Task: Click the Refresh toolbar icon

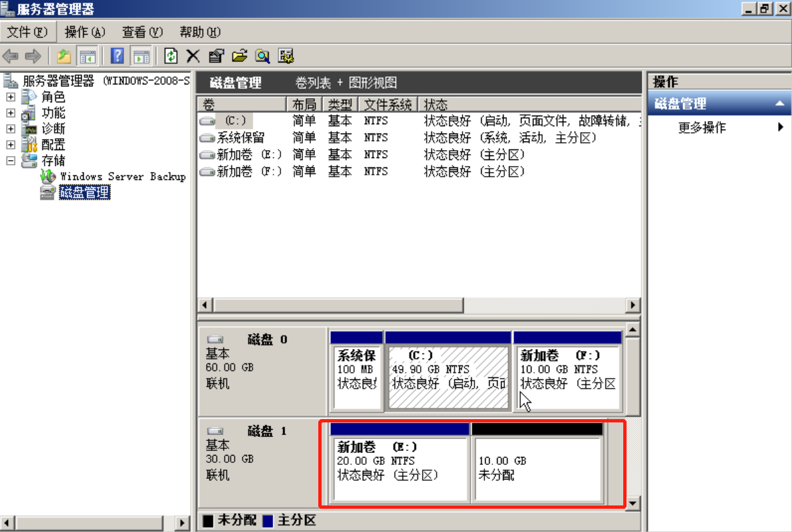Action: tap(171, 56)
